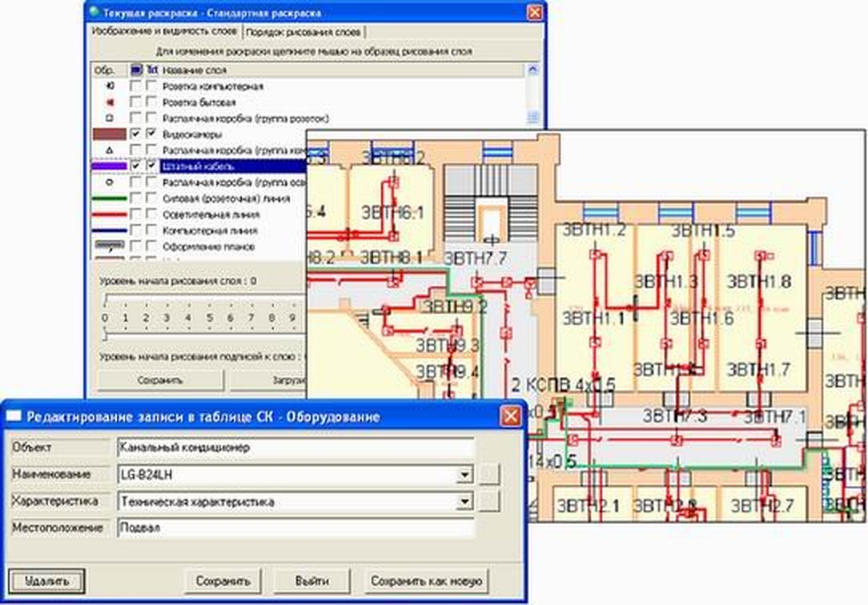Click the square Распаячная коробка (группа розеток) sample icon

110,118
